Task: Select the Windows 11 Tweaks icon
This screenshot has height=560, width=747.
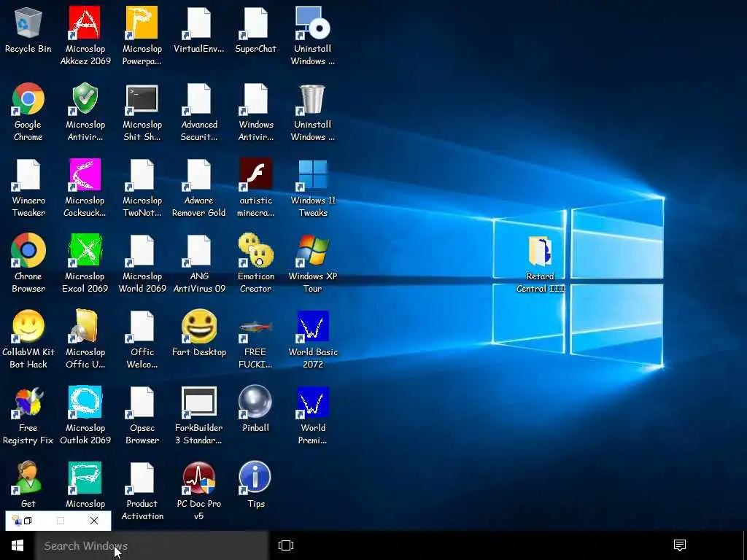Action: (312, 187)
